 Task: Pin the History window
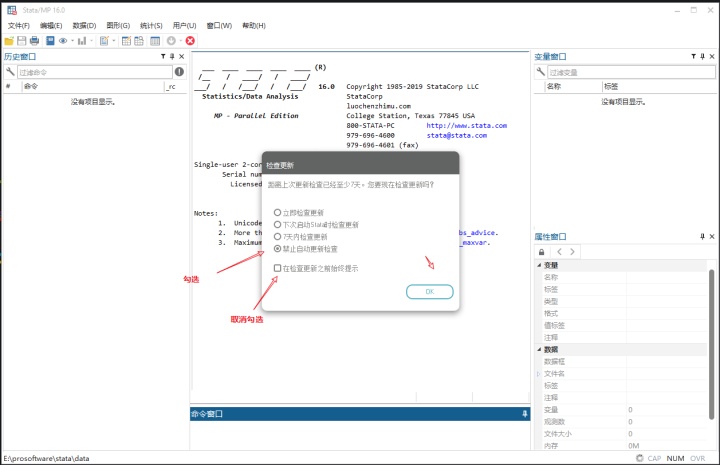pyautogui.click(x=172, y=56)
